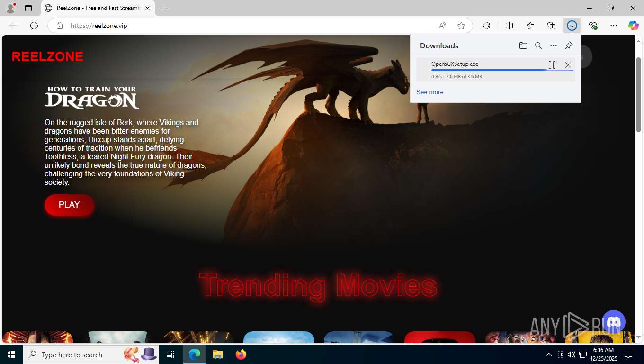Open Browser essentials heart icon
The height and width of the screenshot is (364, 644).
[x=593, y=26]
